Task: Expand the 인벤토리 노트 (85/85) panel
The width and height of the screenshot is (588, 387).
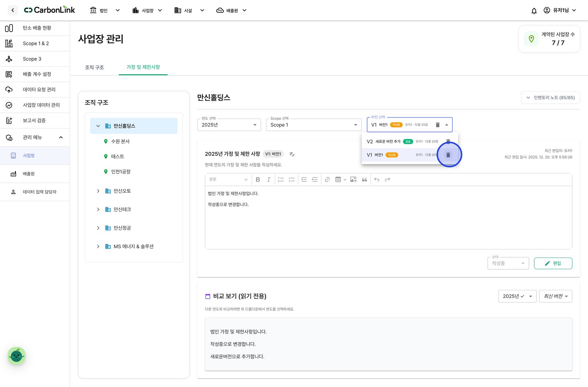Action: pos(551,97)
